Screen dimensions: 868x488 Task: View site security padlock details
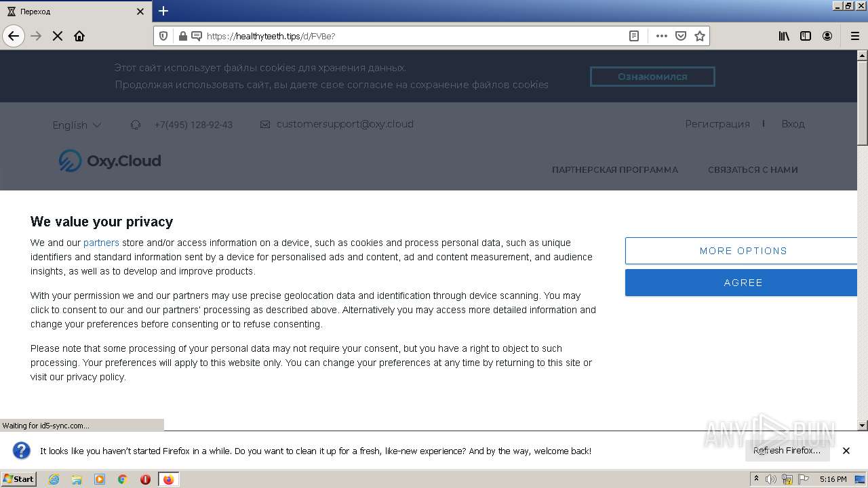click(x=182, y=36)
